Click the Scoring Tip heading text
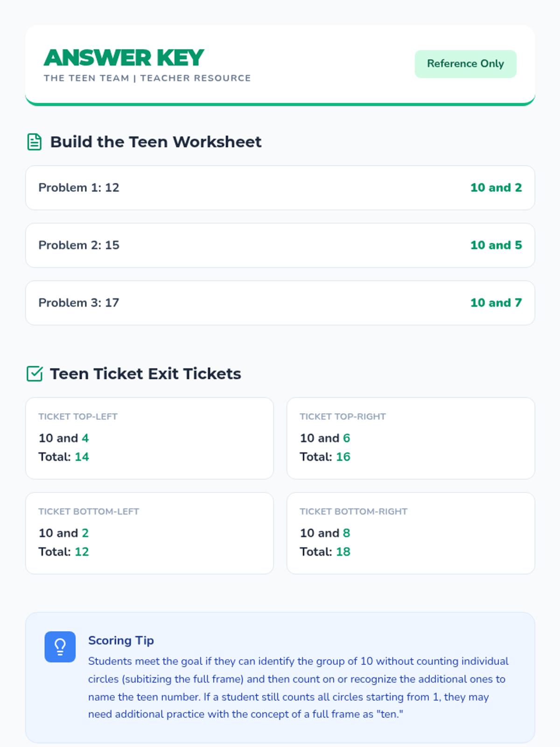 click(x=121, y=641)
